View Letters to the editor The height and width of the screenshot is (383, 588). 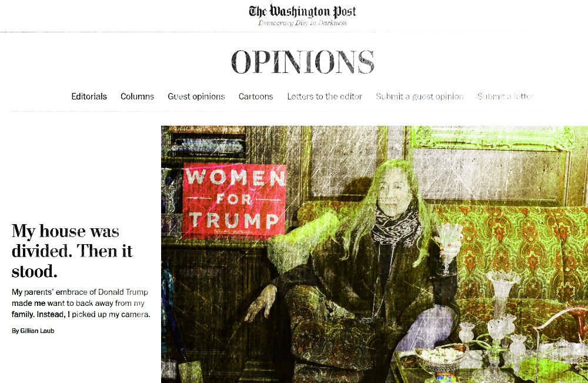pos(325,96)
